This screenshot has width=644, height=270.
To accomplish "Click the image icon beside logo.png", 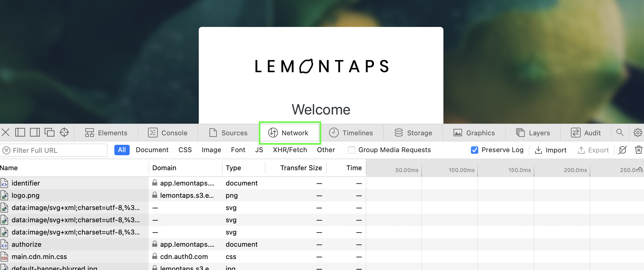I will [4, 195].
